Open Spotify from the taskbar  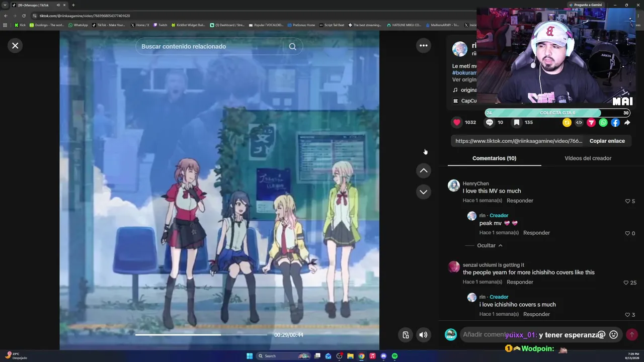394,356
